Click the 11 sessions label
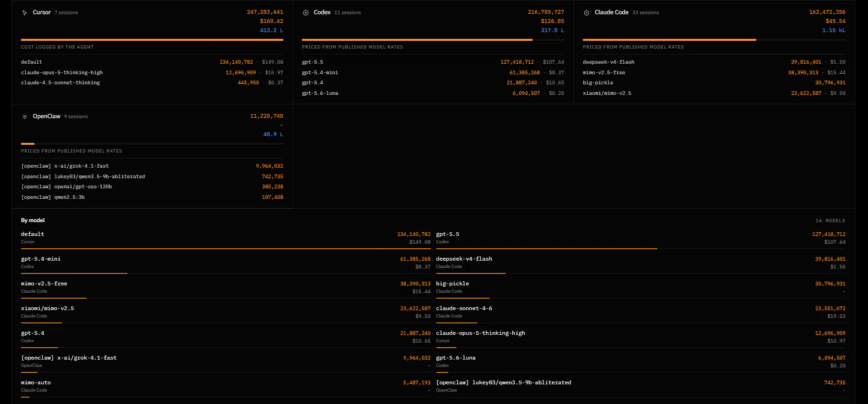The height and width of the screenshot is (404, 868). [x=347, y=13]
